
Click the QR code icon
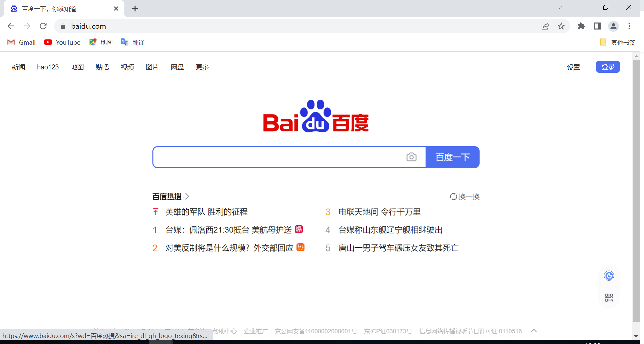[609, 298]
